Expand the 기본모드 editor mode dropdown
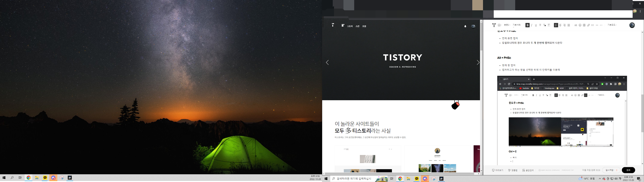Viewport: 644px width, 182px height. (x=612, y=25)
